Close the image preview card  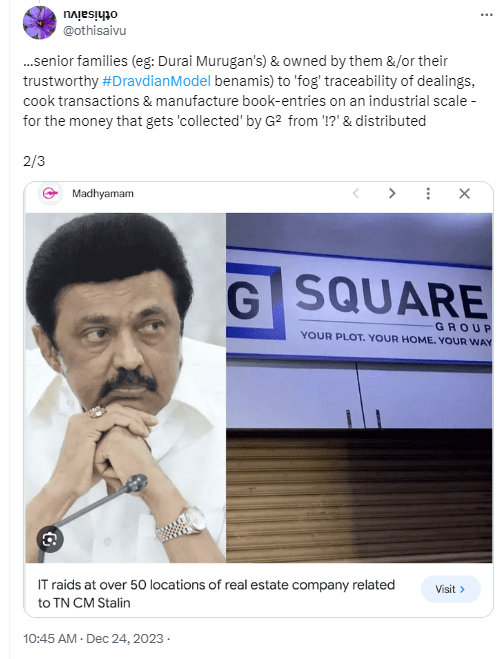[x=464, y=194]
